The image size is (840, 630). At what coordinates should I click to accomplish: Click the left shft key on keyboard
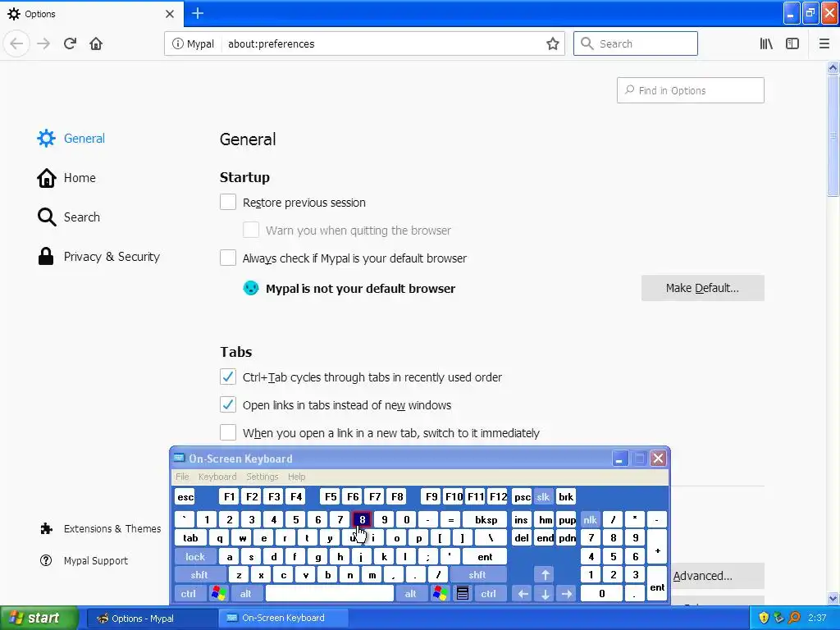pyautogui.click(x=199, y=575)
